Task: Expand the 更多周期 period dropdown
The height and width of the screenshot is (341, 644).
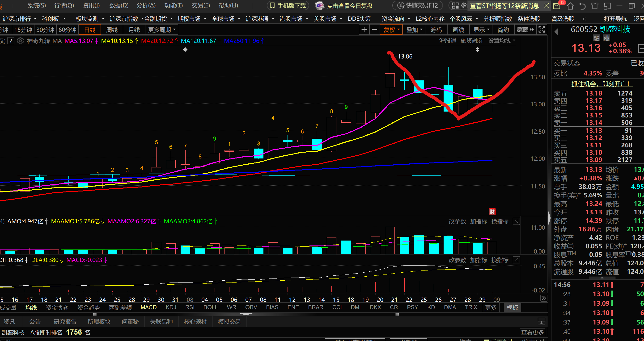Action: pos(161,30)
